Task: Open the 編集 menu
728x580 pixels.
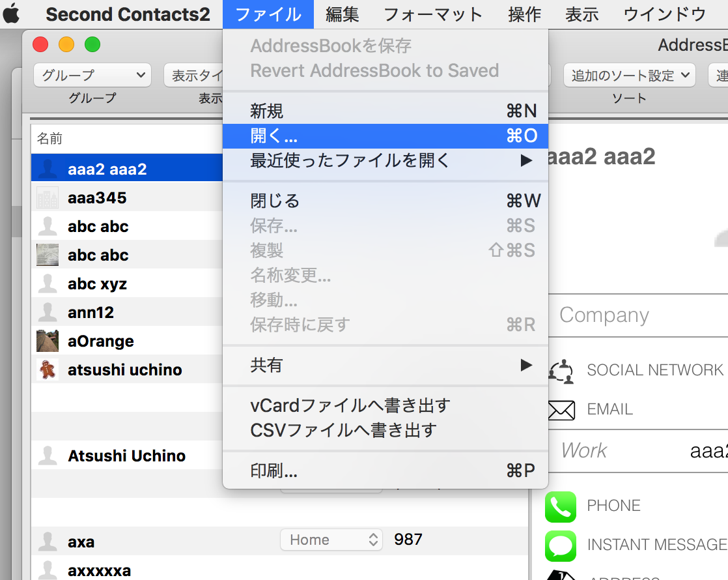Action: click(342, 14)
